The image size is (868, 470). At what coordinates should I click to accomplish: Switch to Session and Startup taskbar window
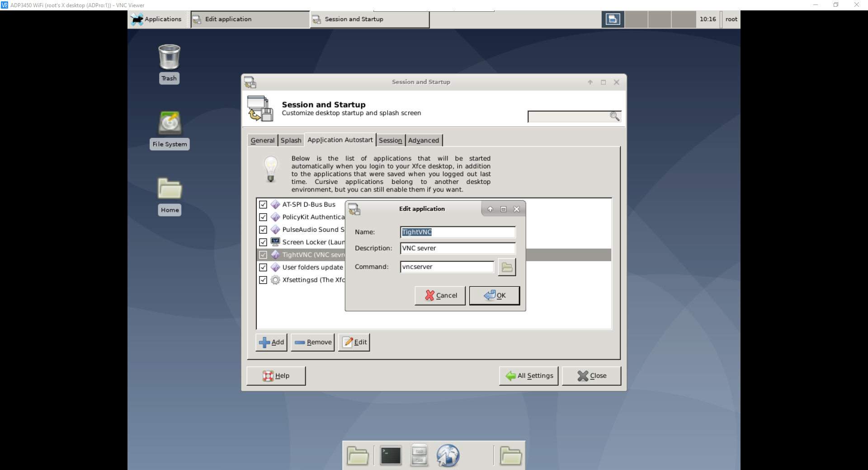coord(369,19)
